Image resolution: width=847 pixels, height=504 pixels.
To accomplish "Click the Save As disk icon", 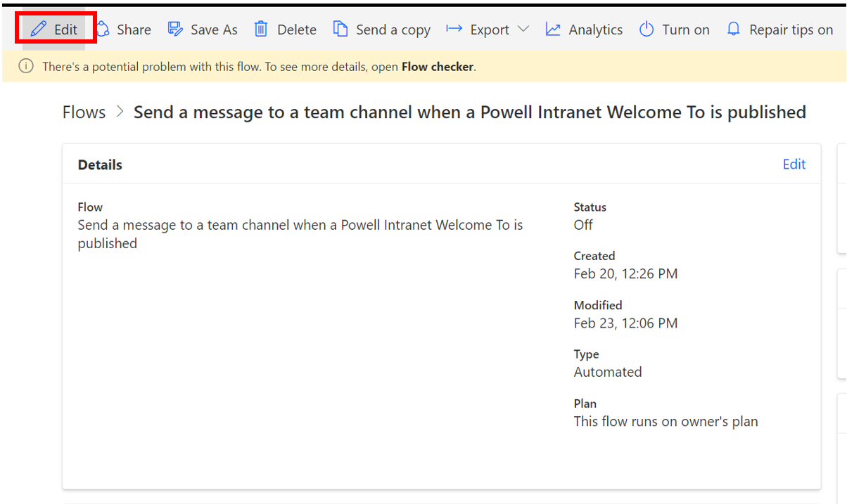I will (x=175, y=30).
